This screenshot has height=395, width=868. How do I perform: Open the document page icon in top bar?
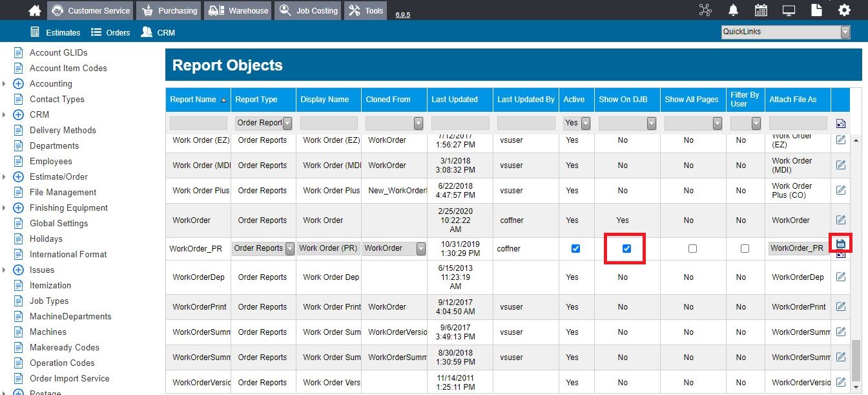[817, 10]
